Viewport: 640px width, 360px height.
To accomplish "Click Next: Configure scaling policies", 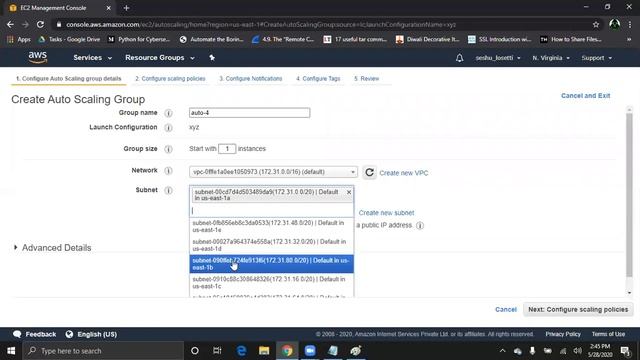I will click(578, 309).
